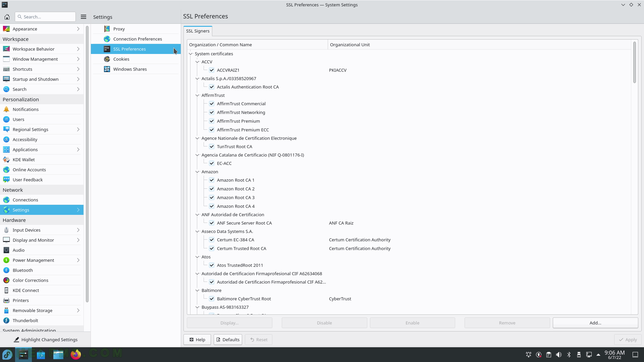This screenshot has height=362, width=644.
Task: Toggle Amazon Root CA 3 checkbox
Action: click(x=212, y=197)
